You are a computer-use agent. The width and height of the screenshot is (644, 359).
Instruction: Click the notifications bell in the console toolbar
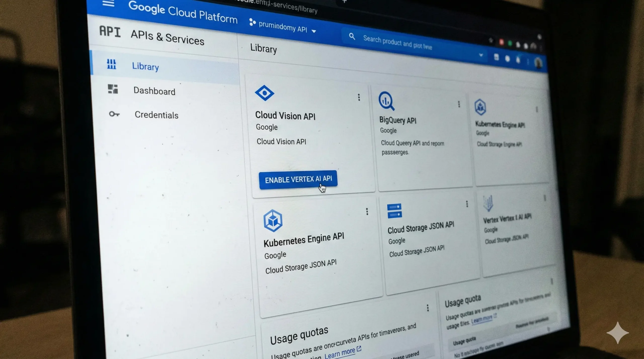click(x=518, y=60)
